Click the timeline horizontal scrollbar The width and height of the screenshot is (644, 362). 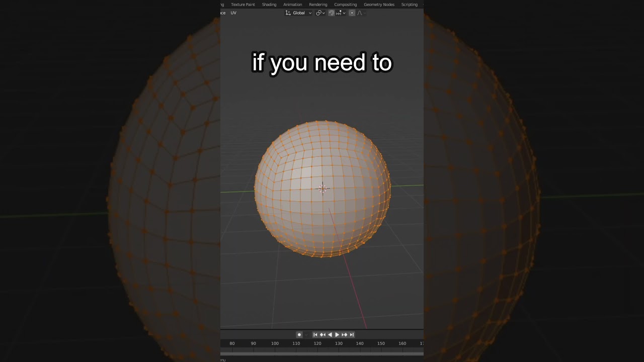pos(322,354)
